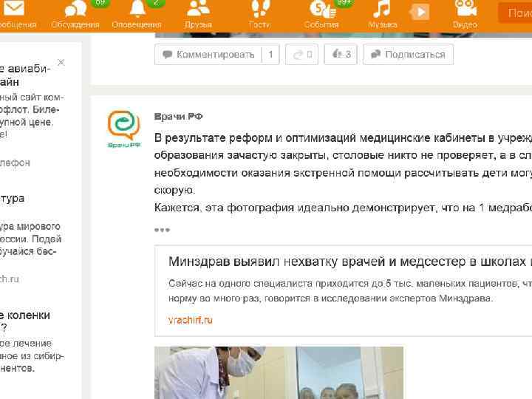Viewport: 532px width, 399px height.
Task: Open the Гости footprints icon
Action: 260,8
